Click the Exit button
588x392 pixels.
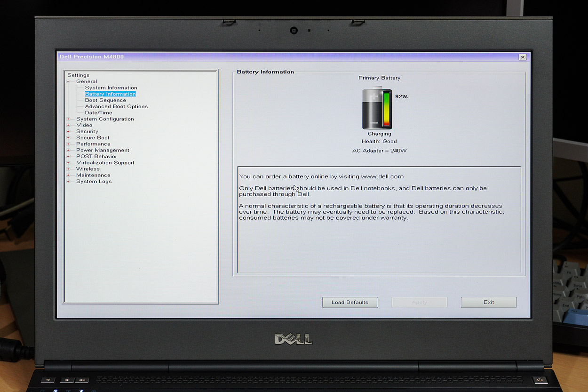pyautogui.click(x=489, y=302)
